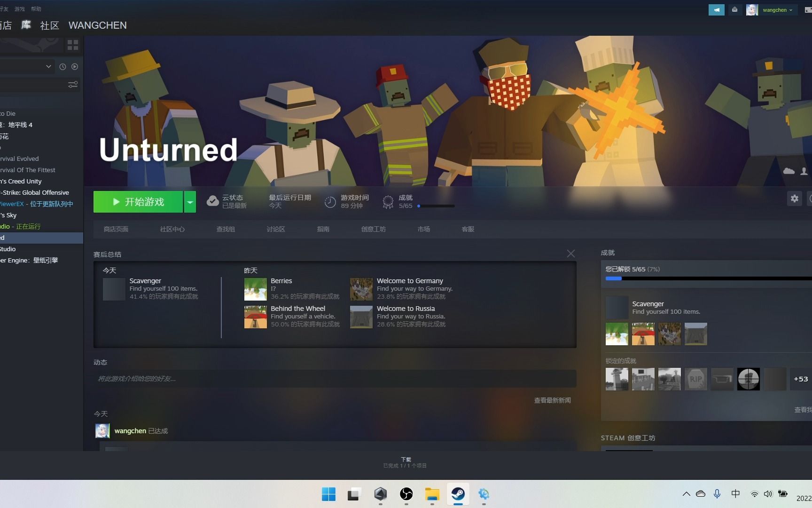The image size is (812, 508).
Task: Open the game settings gear icon
Action: coord(795,198)
